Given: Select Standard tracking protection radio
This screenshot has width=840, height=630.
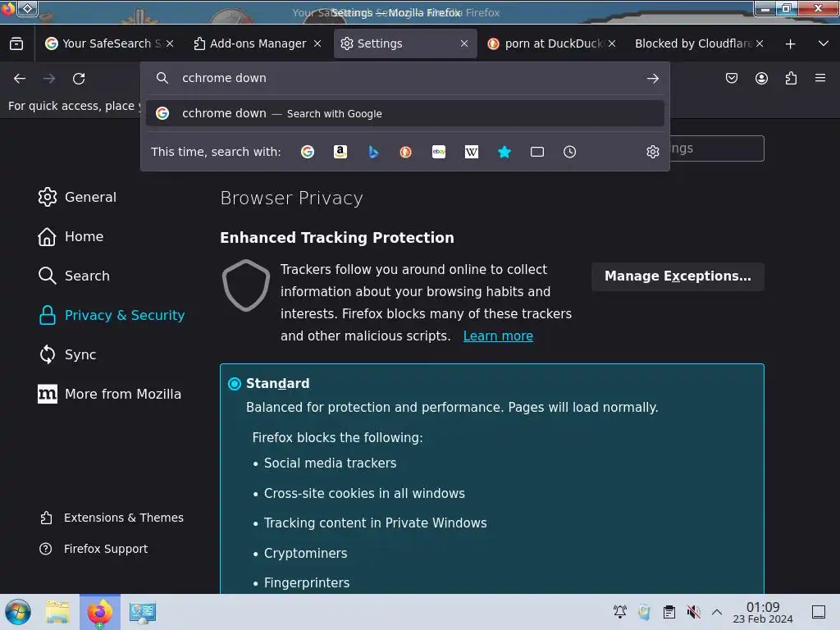Looking at the screenshot, I should (235, 384).
